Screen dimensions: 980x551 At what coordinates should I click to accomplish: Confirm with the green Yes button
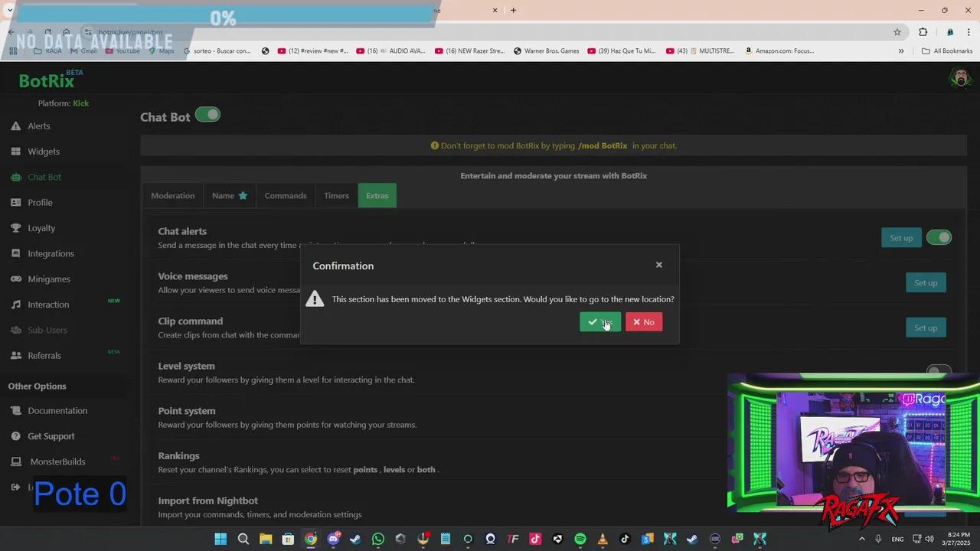(600, 322)
